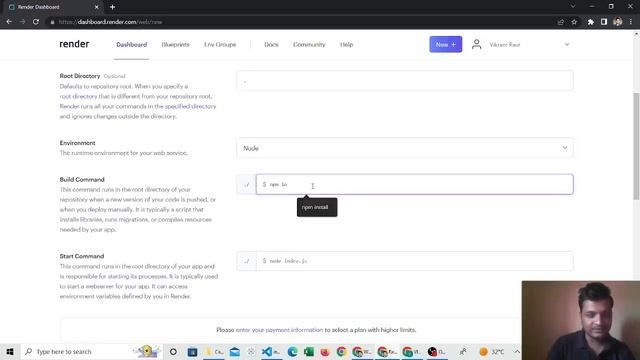Open the Environment Node dropdown
The width and height of the screenshot is (640, 360).
click(404, 148)
